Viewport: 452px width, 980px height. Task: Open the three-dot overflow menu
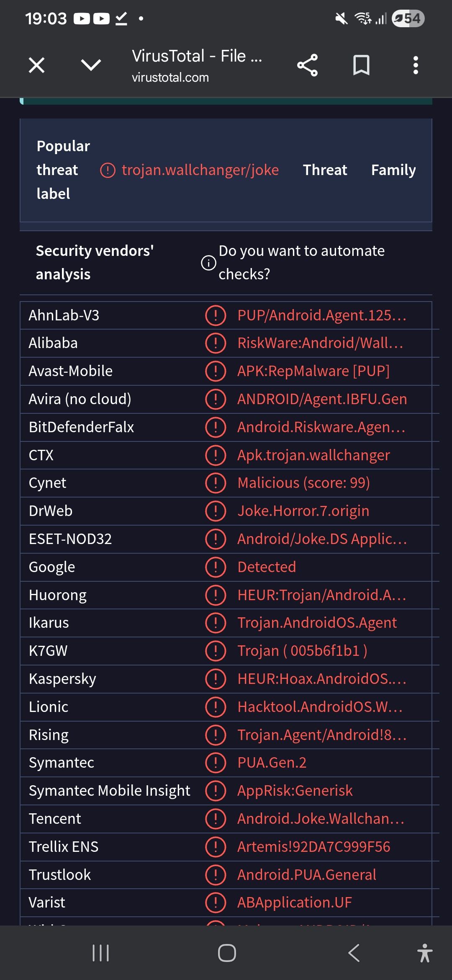pyautogui.click(x=416, y=65)
